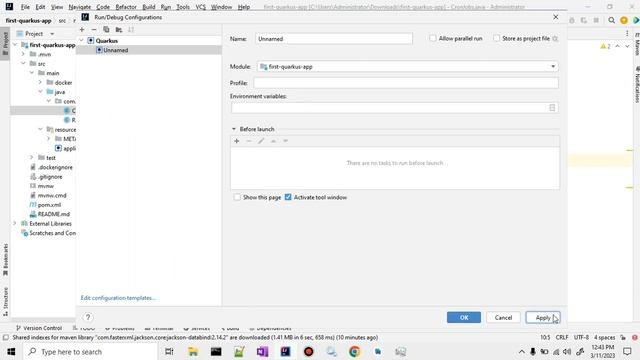Open the Build menu
This screenshot has width=640, height=360.
[149, 7]
